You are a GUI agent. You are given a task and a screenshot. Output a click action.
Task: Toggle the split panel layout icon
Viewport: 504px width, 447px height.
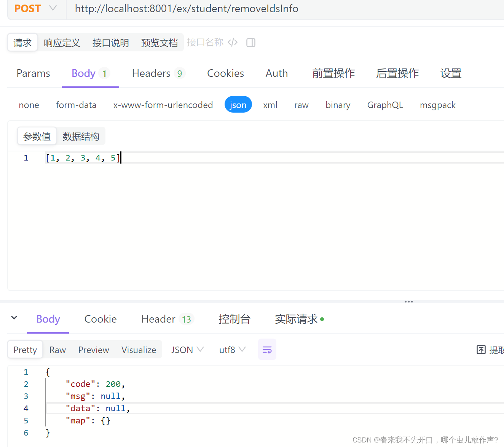251,43
